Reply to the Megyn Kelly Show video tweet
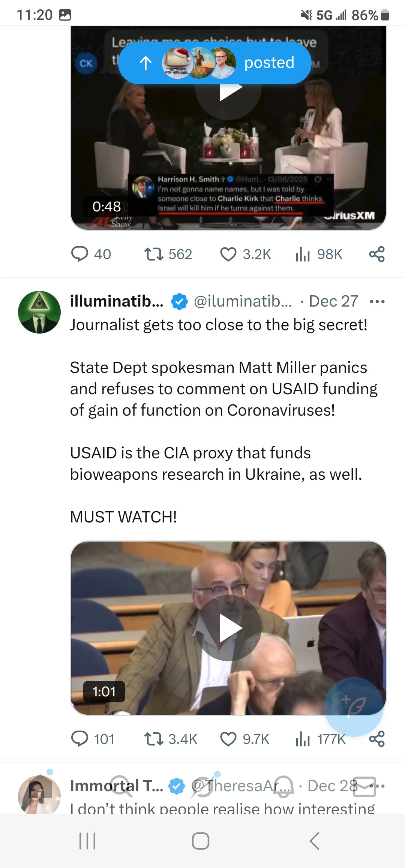 (x=80, y=254)
